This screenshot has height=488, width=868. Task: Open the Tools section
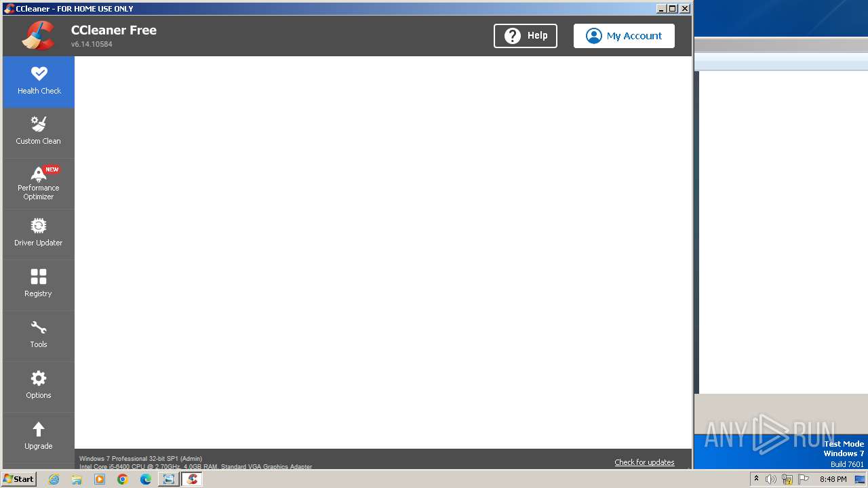pyautogui.click(x=39, y=336)
